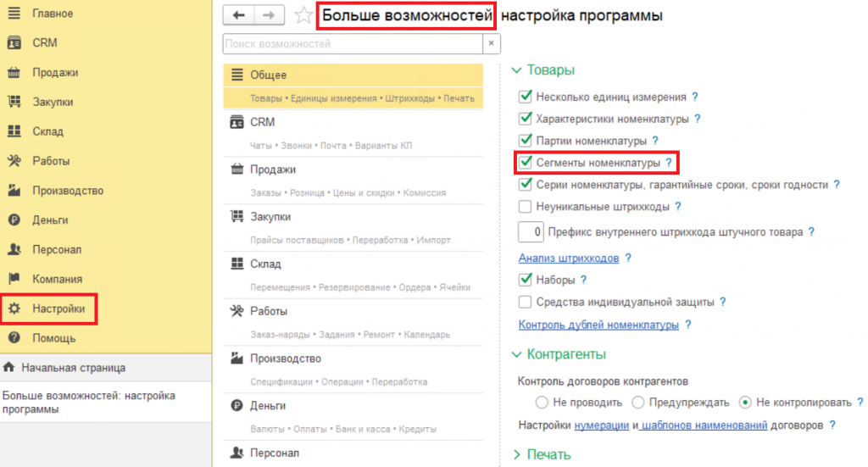The width and height of the screenshot is (868, 467).
Task: Collapse the Контрагенты section
Action: coord(516,354)
